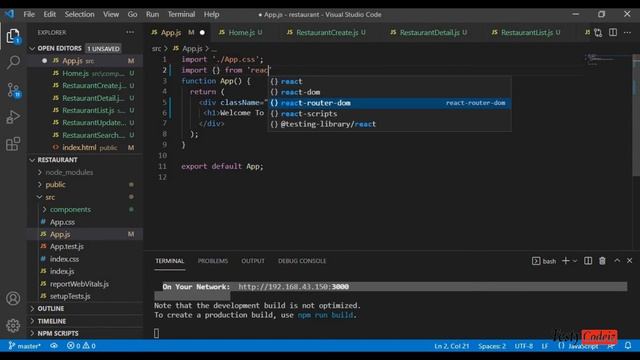The height and width of the screenshot is (360, 640).
Task: Close the terminal panel
Action: 629,260
